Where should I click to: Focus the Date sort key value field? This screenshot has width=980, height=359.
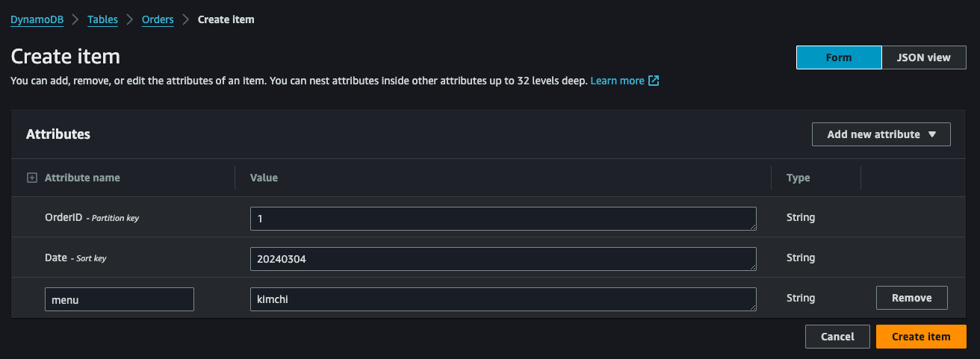click(x=503, y=259)
